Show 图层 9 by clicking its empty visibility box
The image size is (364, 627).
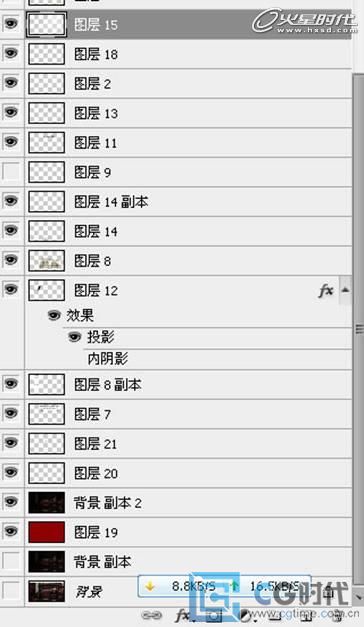(11, 172)
